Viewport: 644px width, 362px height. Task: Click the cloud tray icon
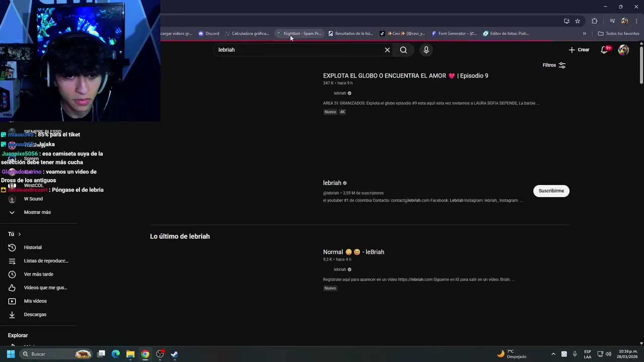(564, 354)
